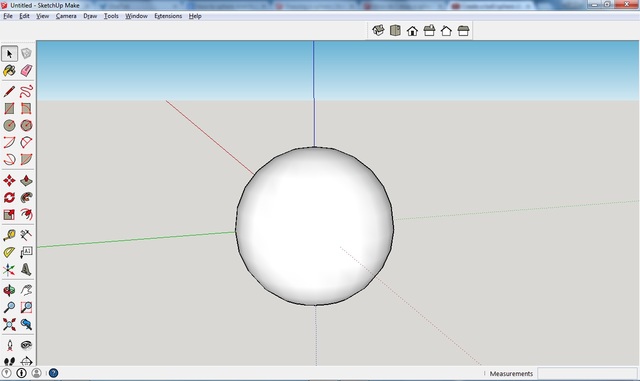This screenshot has height=381, width=640.
Task: Select the white sphere in the viewport
Action: [315, 226]
